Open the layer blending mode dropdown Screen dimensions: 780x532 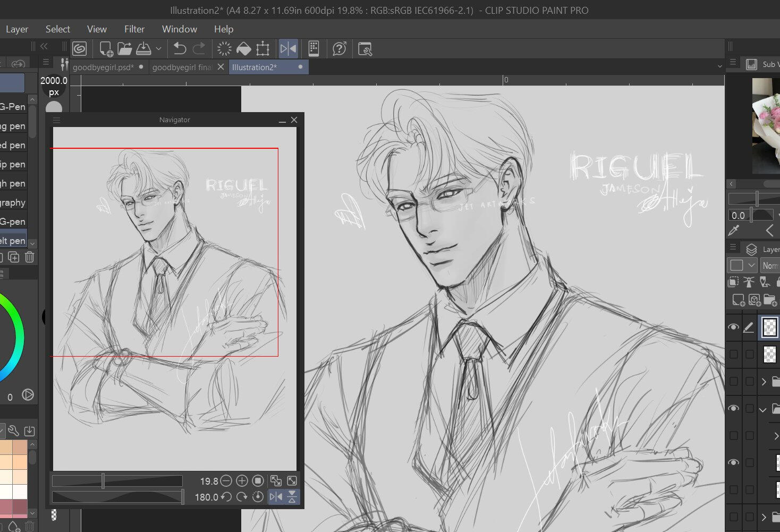pos(770,265)
